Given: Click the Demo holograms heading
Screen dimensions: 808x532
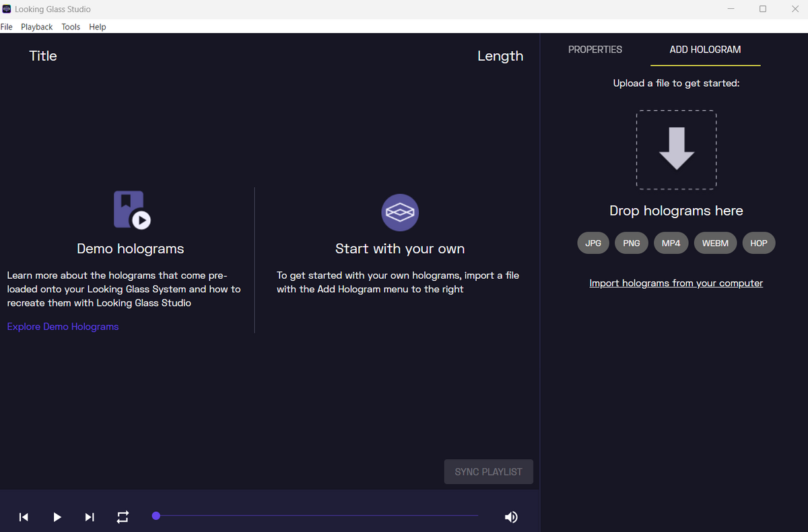Looking at the screenshot, I should click(x=131, y=248).
